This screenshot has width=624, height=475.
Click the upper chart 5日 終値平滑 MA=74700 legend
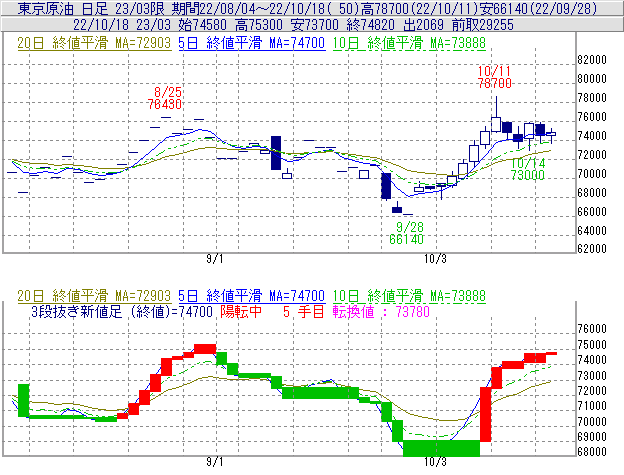tap(252, 43)
